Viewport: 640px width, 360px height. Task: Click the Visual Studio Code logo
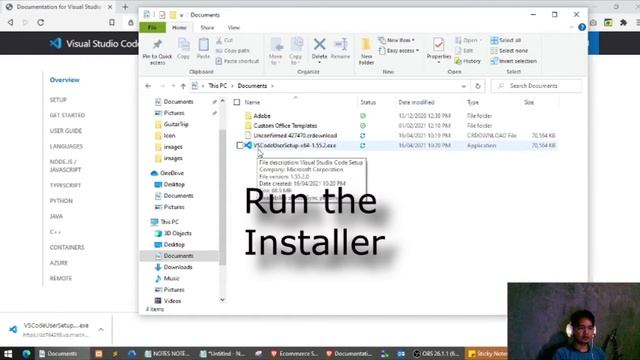tap(56, 43)
